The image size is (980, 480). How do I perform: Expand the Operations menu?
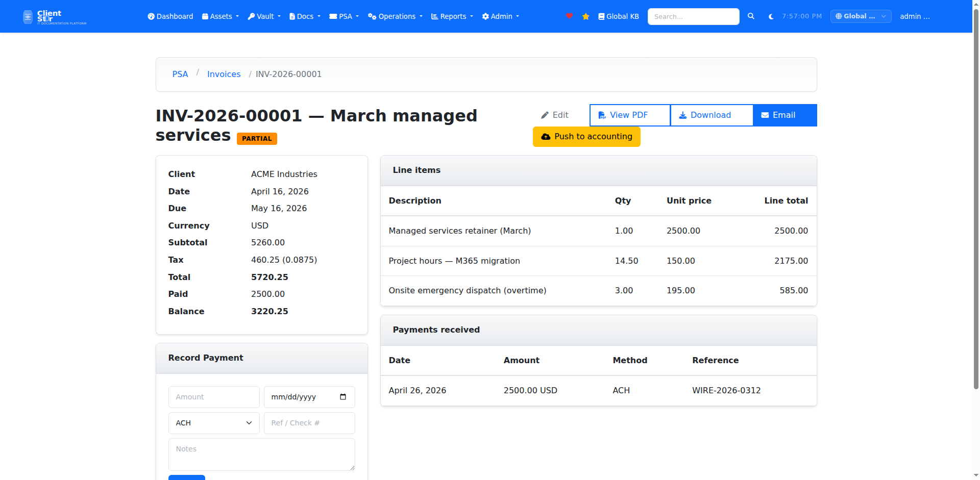coord(395,16)
